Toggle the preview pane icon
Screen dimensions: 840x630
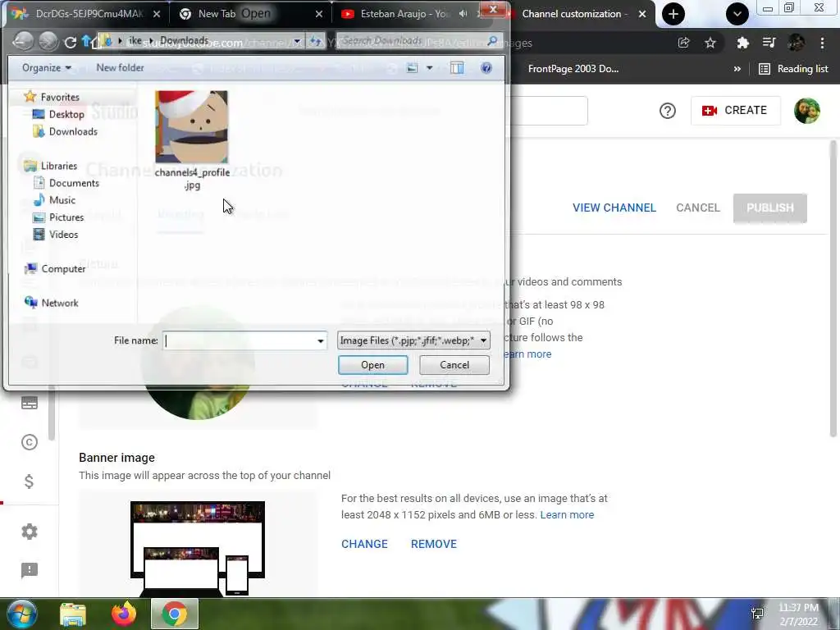457,67
